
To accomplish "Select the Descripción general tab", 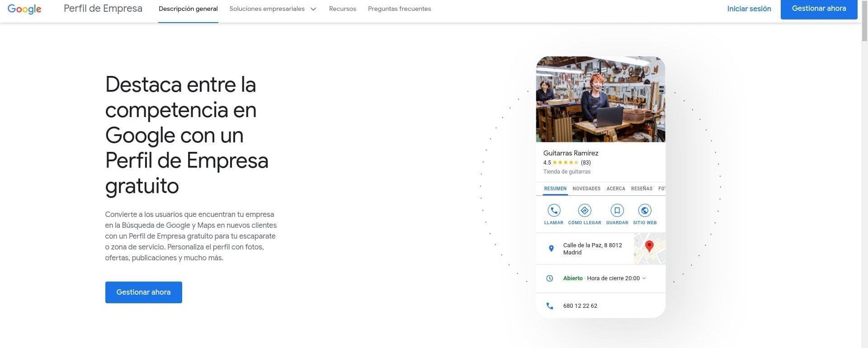I will (188, 9).
